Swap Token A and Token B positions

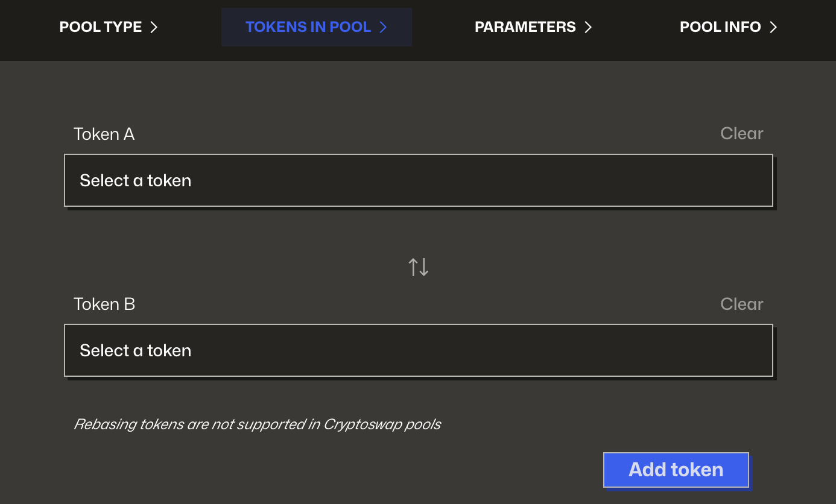pyautogui.click(x=419, y=266)
